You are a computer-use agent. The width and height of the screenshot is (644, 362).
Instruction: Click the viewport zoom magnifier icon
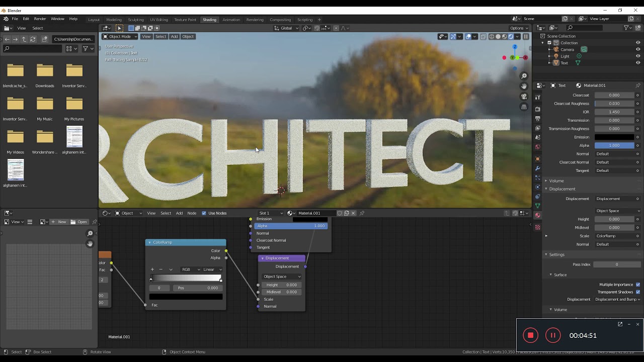[x=524, y=76]
